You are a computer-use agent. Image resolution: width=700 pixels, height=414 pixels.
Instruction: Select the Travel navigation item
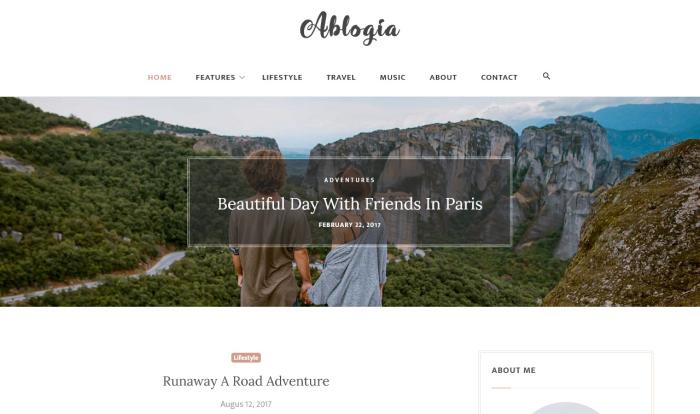[341, 77]
